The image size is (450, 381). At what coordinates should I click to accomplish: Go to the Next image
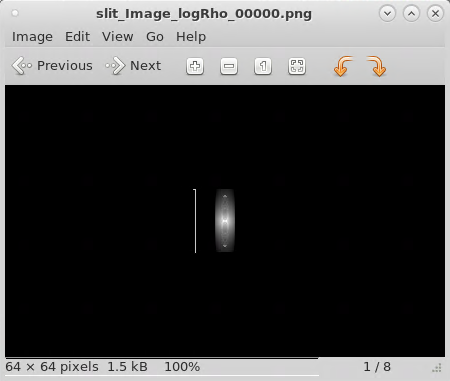(133, 66)
